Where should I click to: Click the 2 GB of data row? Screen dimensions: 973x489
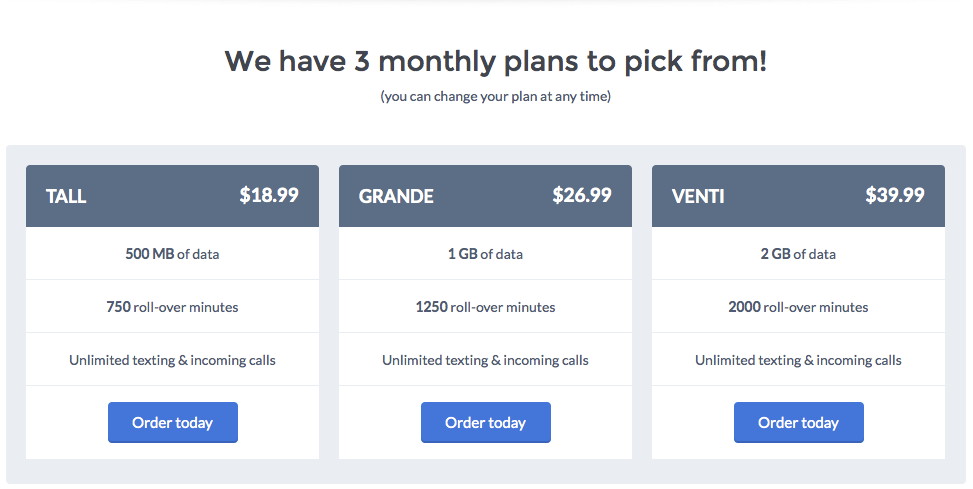coord(798,254)
